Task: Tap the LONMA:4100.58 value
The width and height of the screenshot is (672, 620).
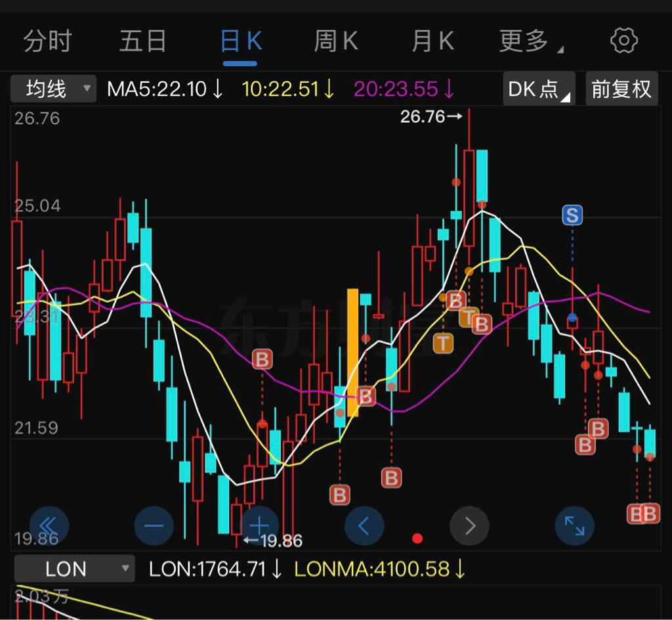Action: 380,569
